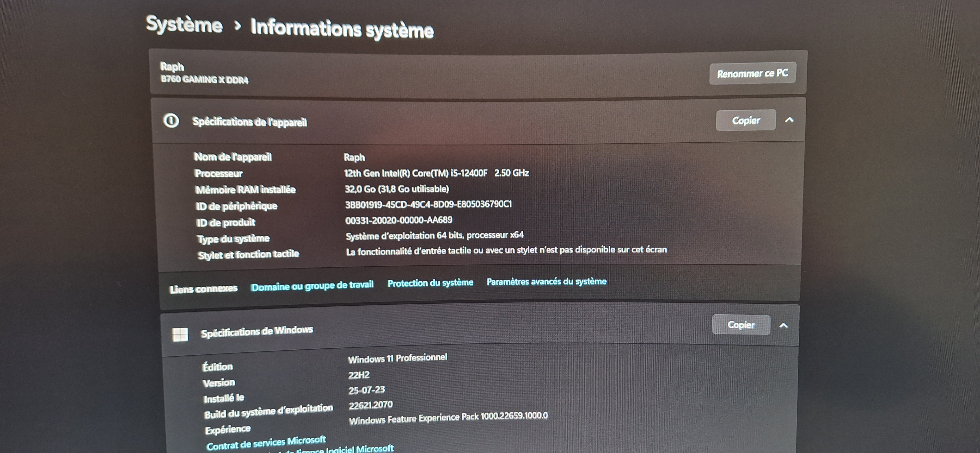Open Domaine ou groupe de travail link
This screenshot has width=980, height=453.
tap(312, 285)
